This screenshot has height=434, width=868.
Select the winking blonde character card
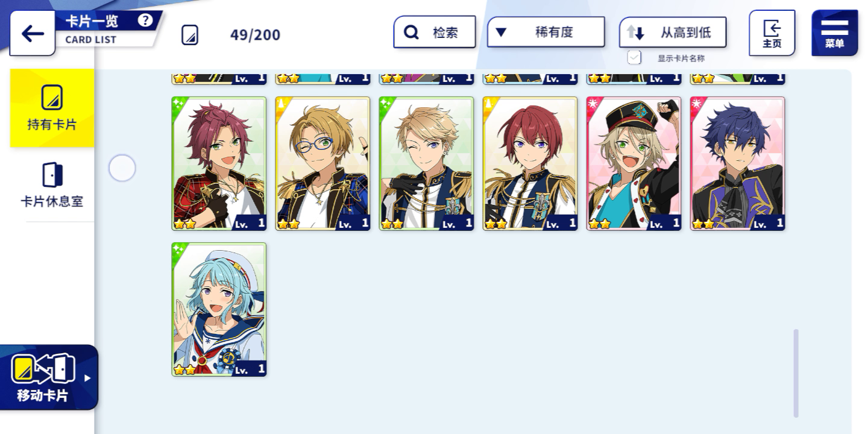(x=426, y=163)
